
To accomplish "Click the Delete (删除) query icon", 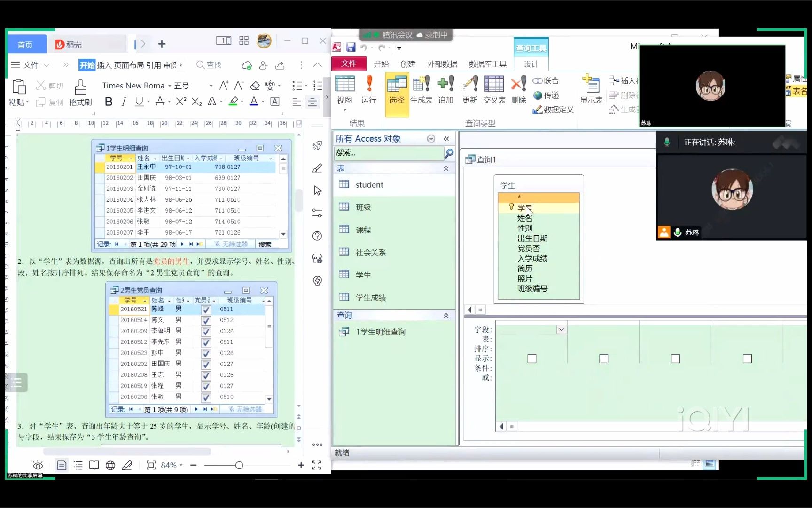I will (x=518, y=90).
